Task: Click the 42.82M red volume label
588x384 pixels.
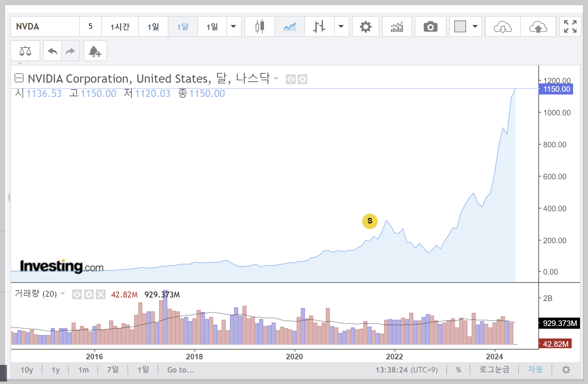Action: point(555,344)
